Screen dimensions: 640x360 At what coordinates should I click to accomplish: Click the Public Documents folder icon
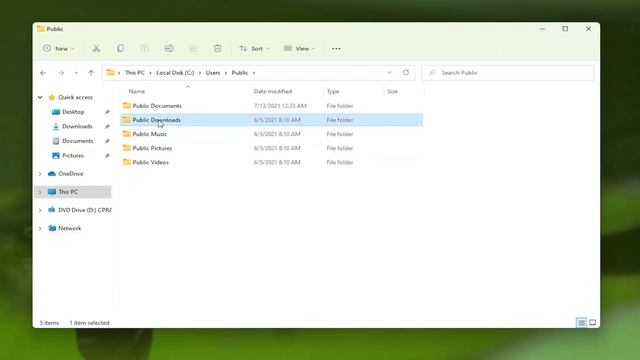[x=127, y=105]
